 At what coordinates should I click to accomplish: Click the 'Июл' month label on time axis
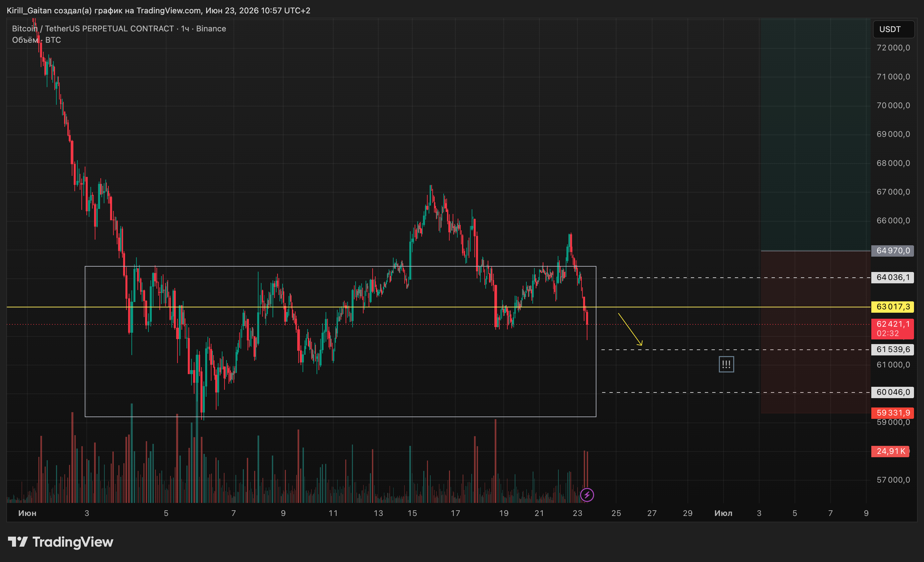(x=724, y=513)
